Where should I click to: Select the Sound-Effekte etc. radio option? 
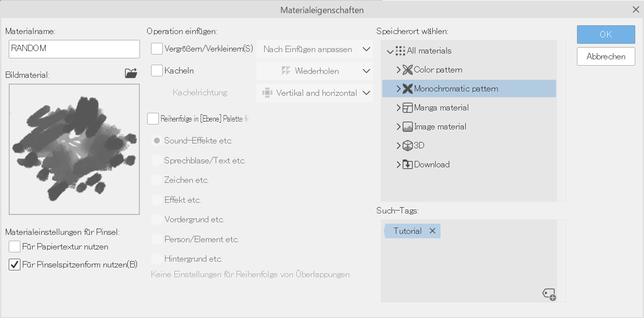click(157, 141)
